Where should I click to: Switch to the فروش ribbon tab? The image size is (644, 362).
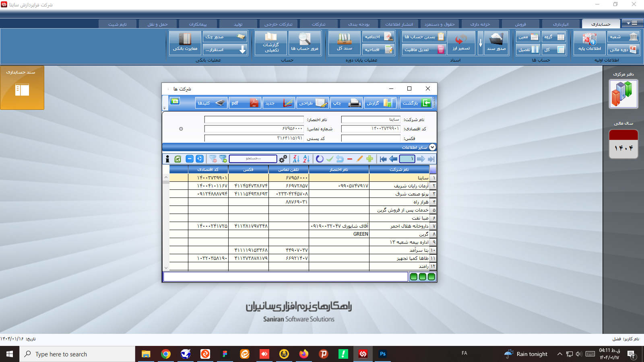point(522,23)
